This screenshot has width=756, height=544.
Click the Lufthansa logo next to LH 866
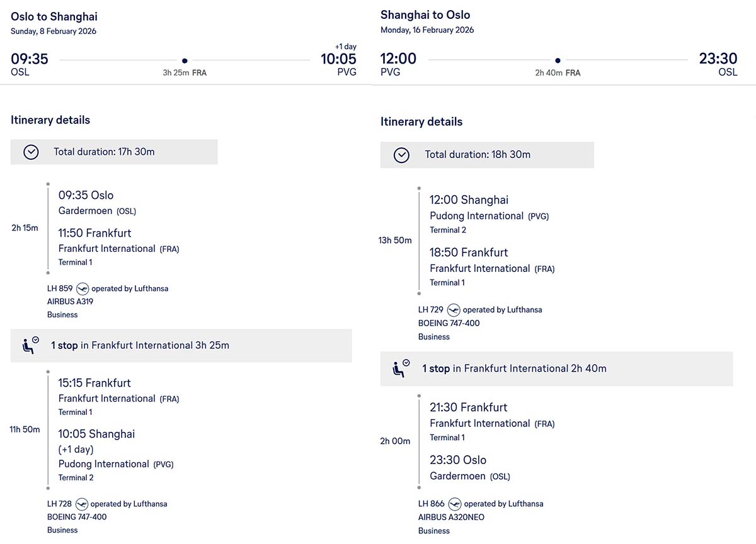(454, 504)
